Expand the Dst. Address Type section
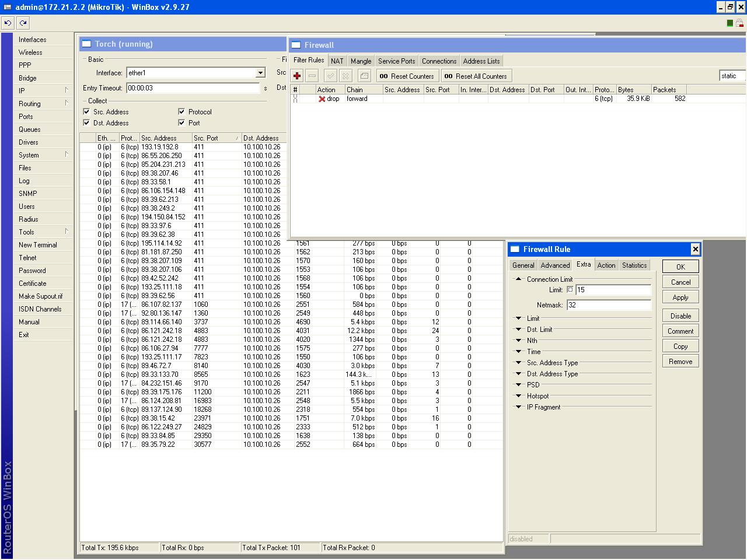747x560 pixels. (x=518, y=374)
